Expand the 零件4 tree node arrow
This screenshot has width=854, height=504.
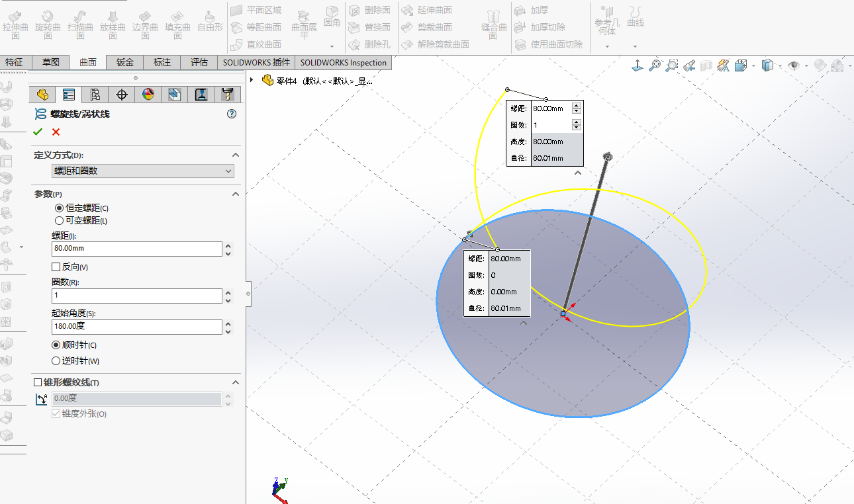(252, 80)
